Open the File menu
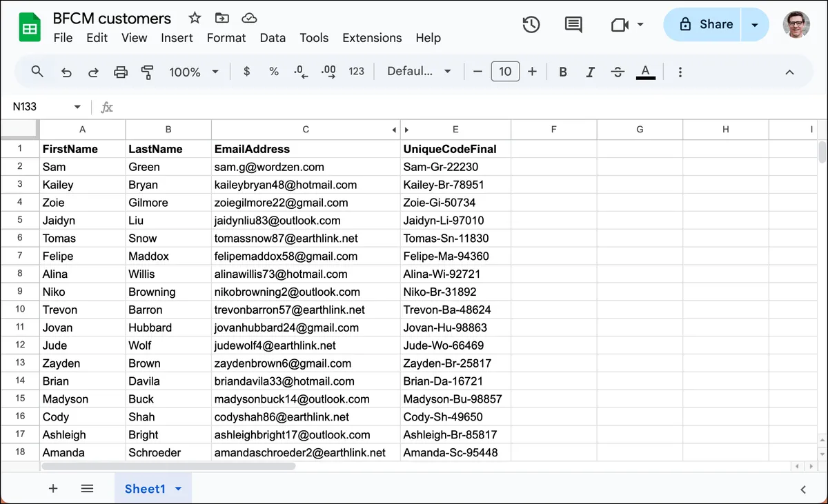 pos(63,38)
